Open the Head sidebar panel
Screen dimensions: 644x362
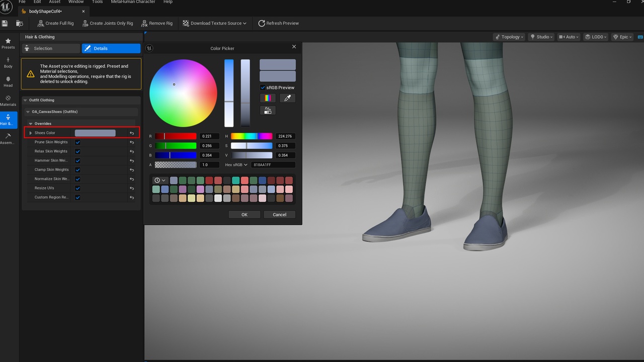pos(8,81)
